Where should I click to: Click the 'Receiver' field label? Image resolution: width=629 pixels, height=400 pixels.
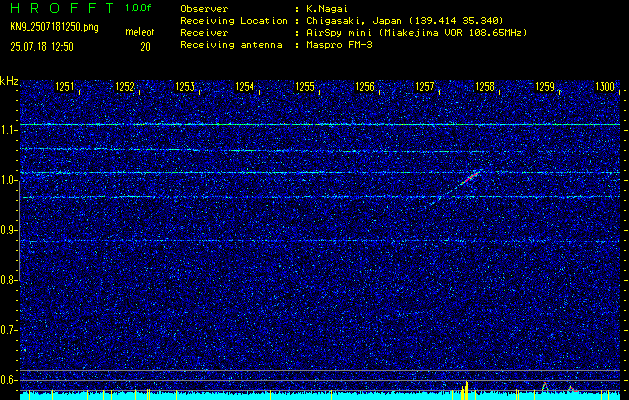204,33
